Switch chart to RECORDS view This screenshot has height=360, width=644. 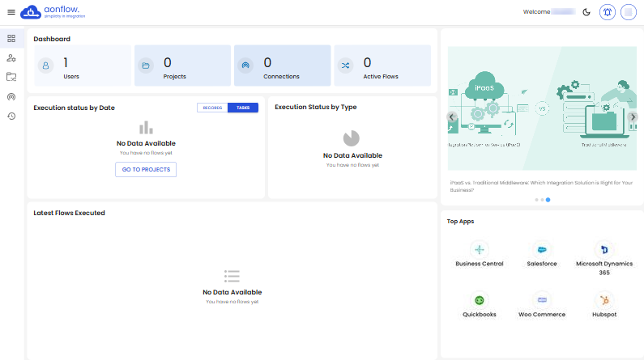(212, 108)
